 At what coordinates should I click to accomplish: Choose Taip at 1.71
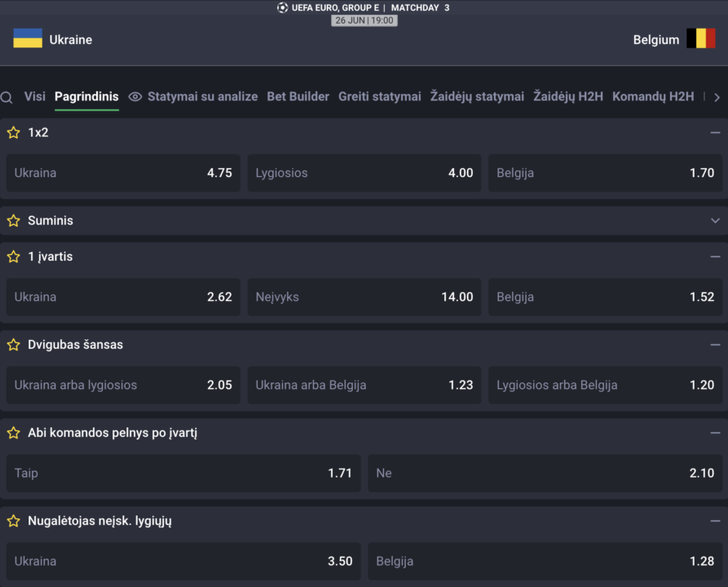183,473
